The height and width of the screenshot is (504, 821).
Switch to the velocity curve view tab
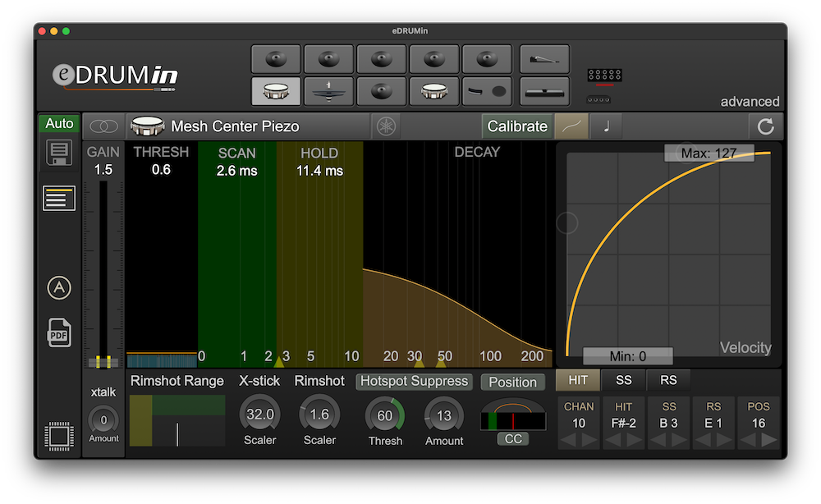coord(571,126)
